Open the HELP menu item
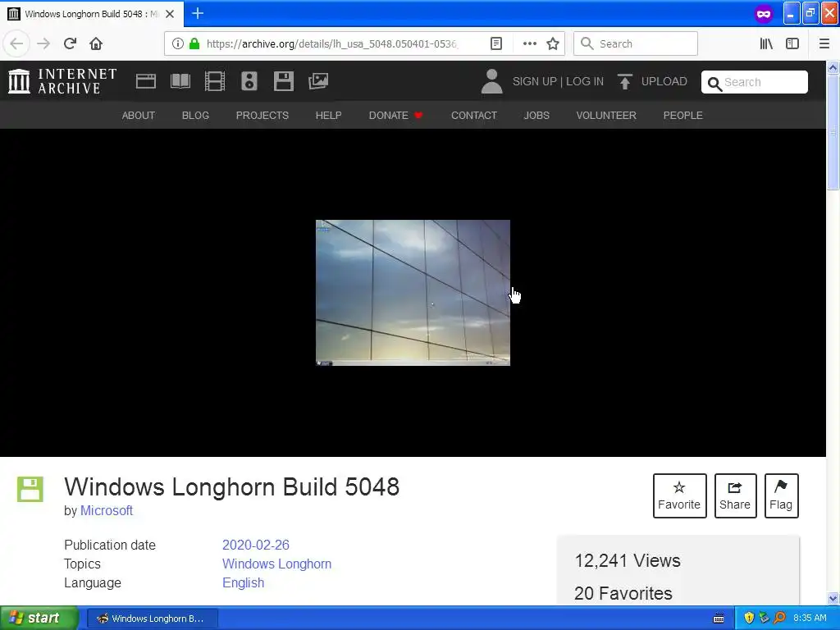 click(x=328, y=115)
